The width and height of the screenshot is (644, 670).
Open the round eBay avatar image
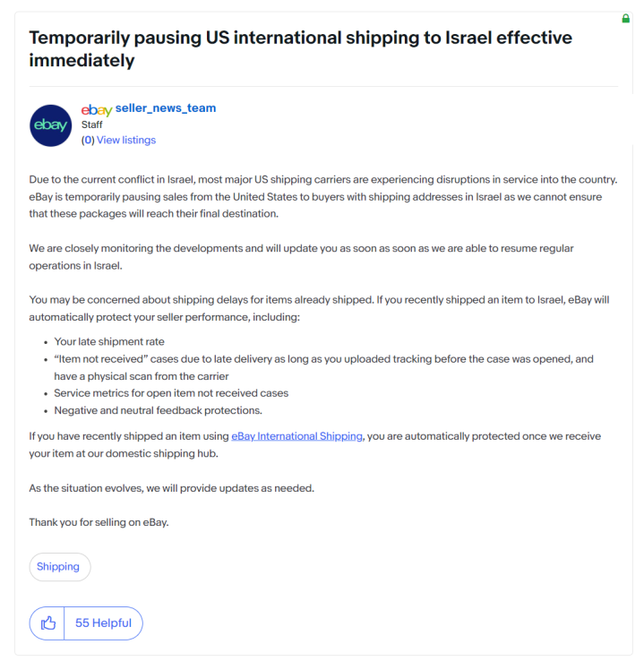click(x=51, y=125)
